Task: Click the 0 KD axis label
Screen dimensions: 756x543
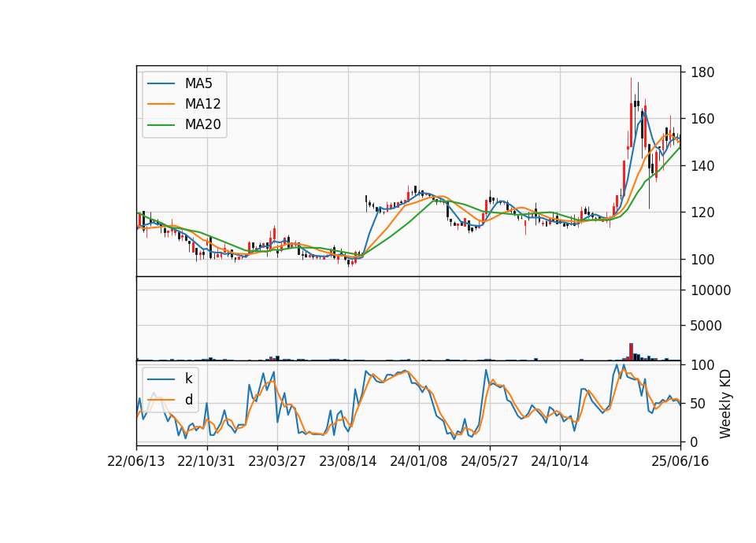Action: coord(695,441)
